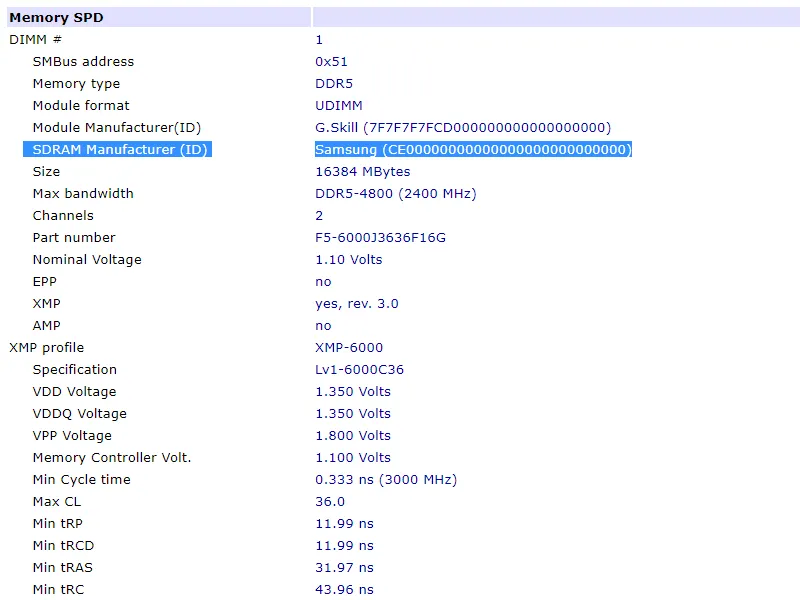Click the part number F5-6000J3636F16G

(x=380, y=237)
